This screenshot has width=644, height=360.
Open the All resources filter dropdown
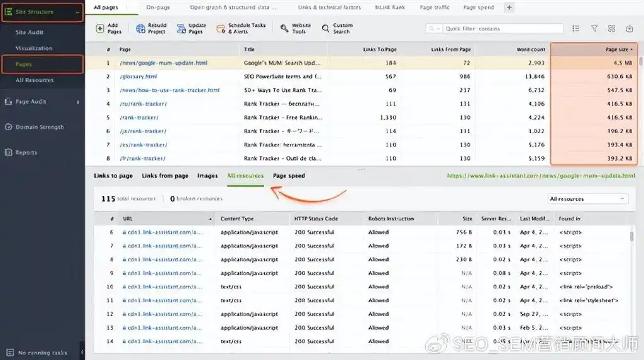point(588,199)
